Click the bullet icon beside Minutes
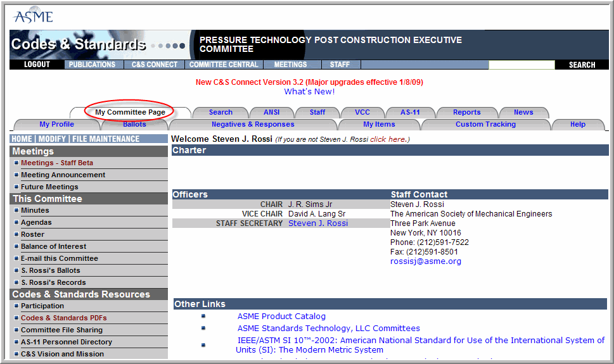The image size is (614, 364). (16, 210)
